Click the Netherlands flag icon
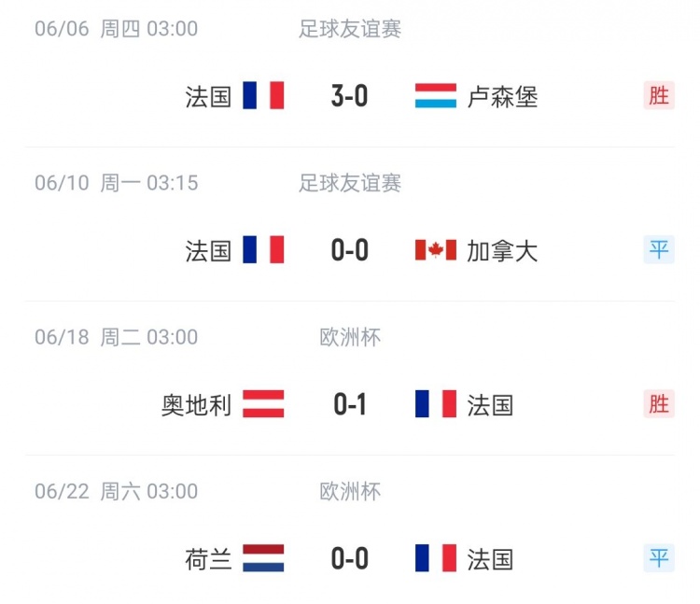 click(x=263, y=558)
